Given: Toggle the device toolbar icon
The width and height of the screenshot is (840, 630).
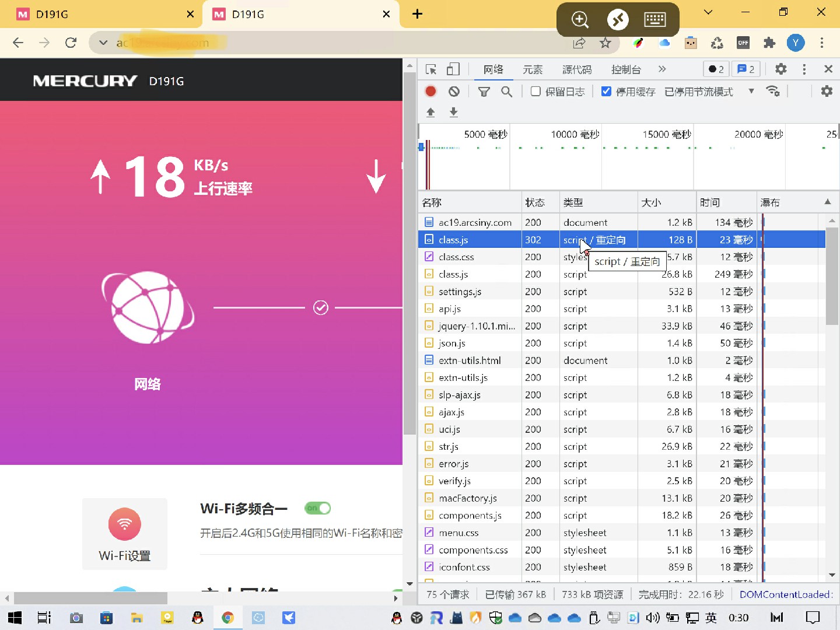Looking at the screenshot, I should [x=453, y=69].
